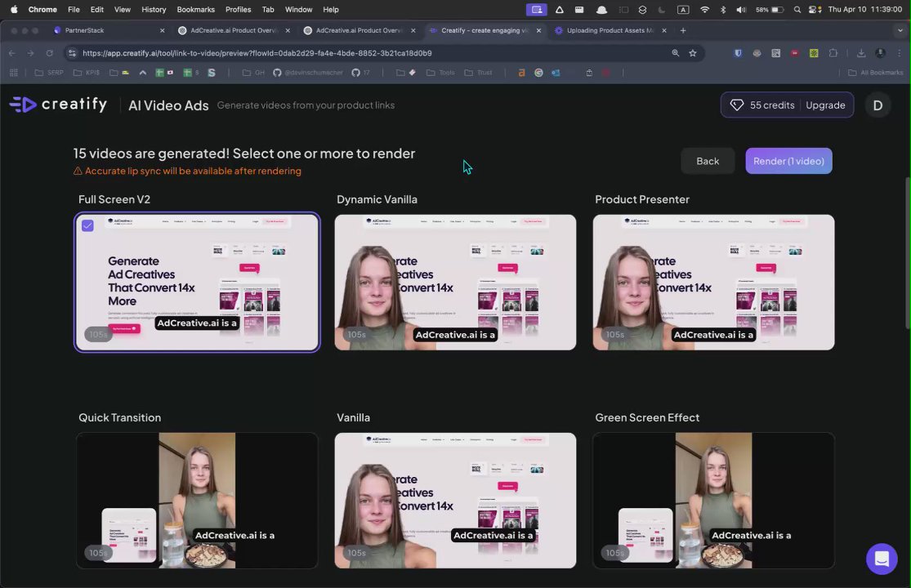Open the tab search dropdown arrow
The image size is (911, 588).
click(900, 30)
